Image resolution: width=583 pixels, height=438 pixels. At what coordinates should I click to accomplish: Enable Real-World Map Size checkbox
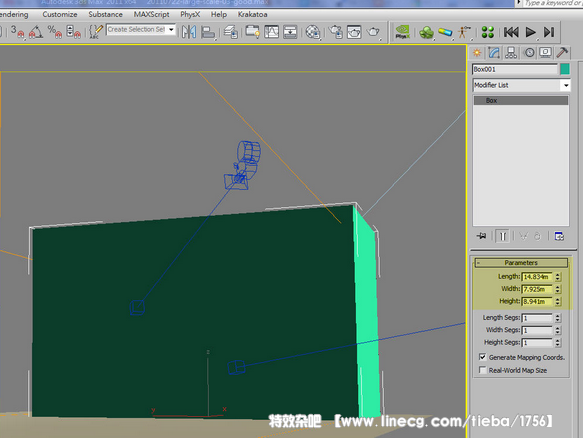pyautogui.click(x=483, y=370)
